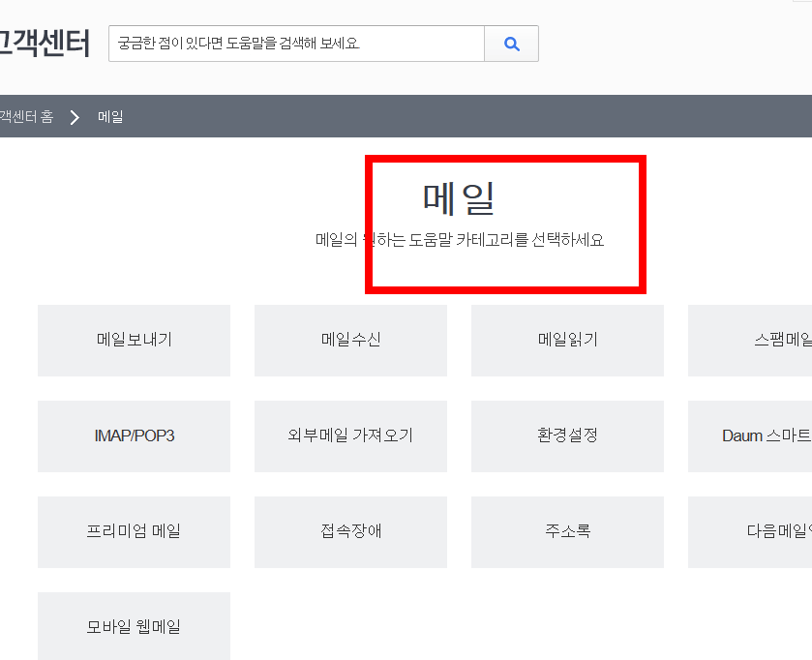Open the 프리미엄 메일 category
This screenshot has height=660, width=812.
[134, 531]
